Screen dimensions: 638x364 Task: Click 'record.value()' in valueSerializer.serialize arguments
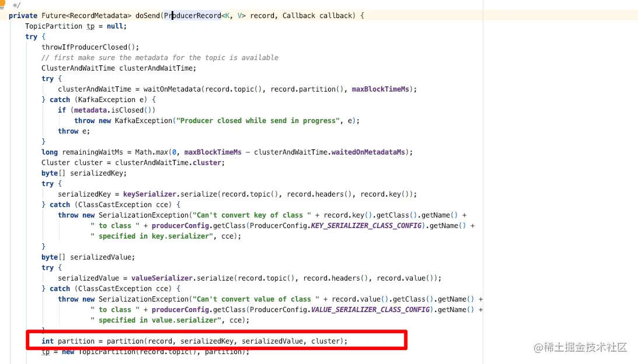(405, 278)
